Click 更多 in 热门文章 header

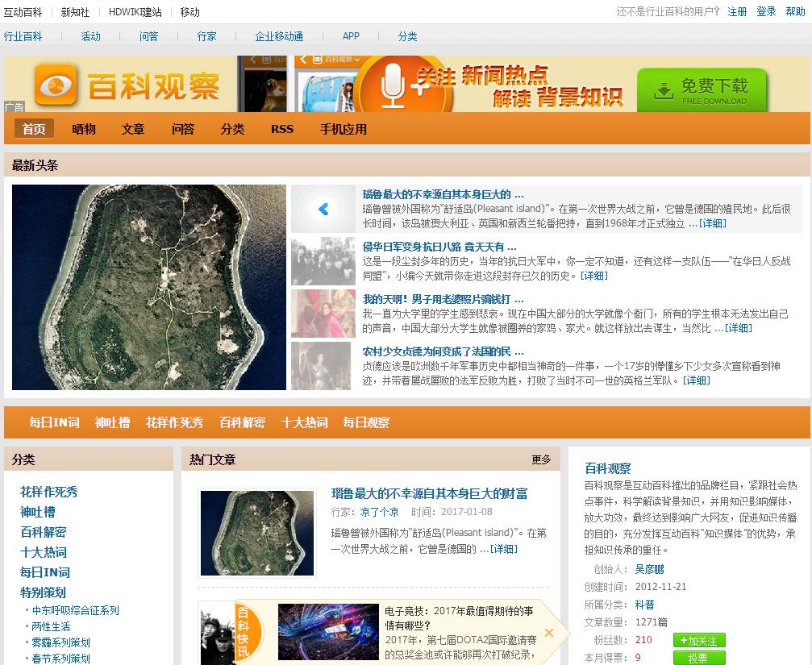(541, 459)
